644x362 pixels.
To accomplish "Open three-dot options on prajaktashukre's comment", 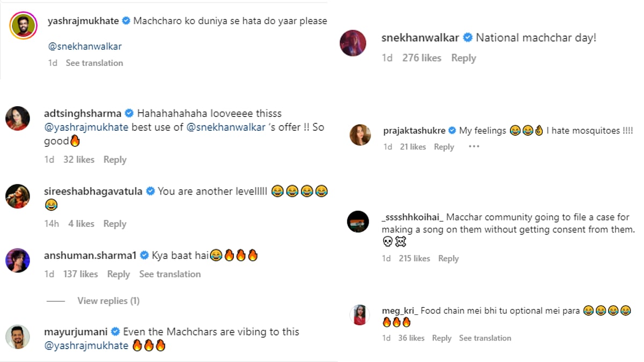I will [473, 146].
